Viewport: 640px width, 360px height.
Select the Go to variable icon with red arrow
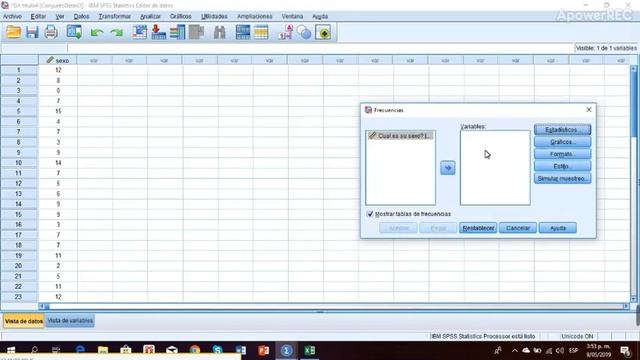(158, 32)
